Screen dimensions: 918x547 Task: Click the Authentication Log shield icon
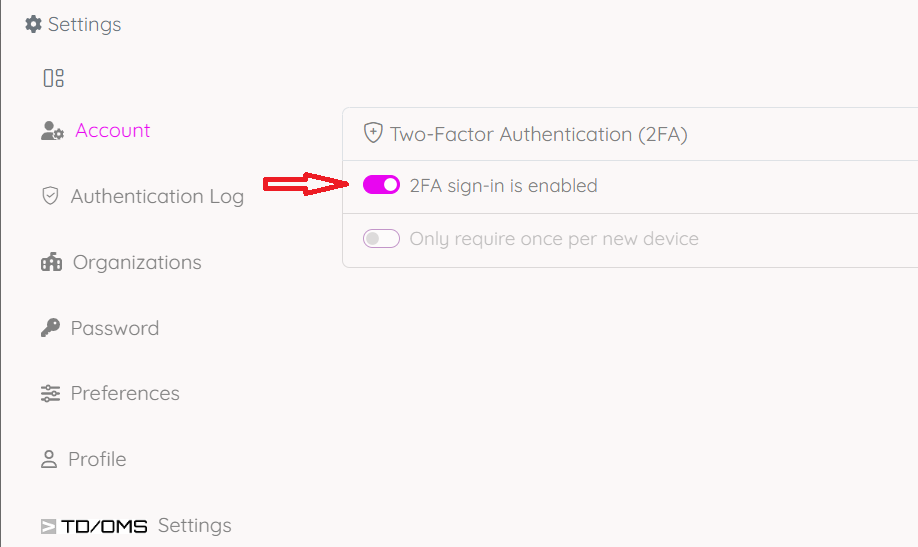(x=50, y=196)
